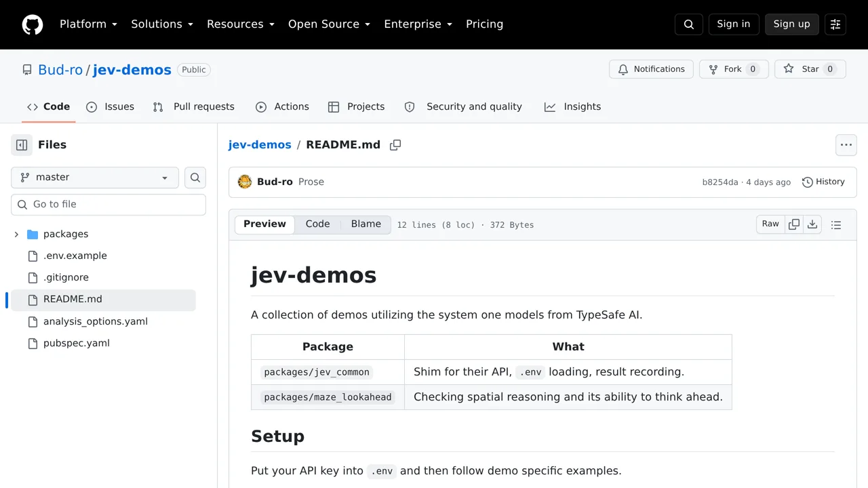Open the GitHub homepage logo
Image resolution: width=868 pixels, height=488 pixels.
pyautogui.click(x=33, y=24)
